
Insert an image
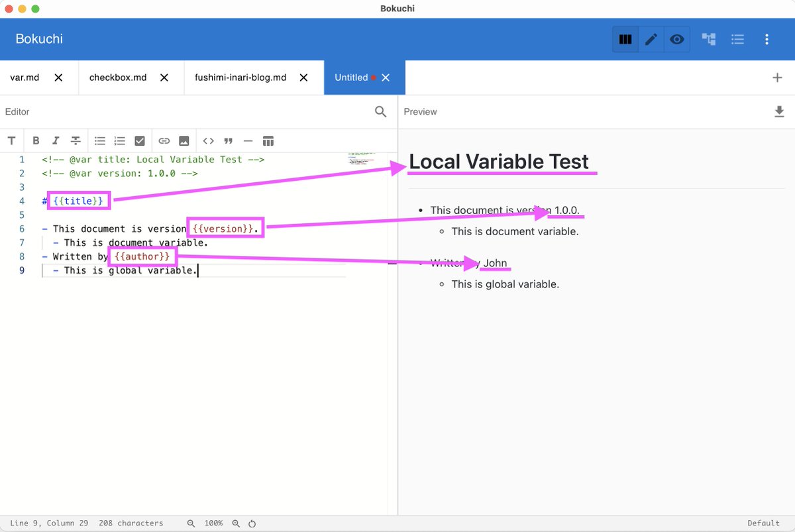(184, 140)
